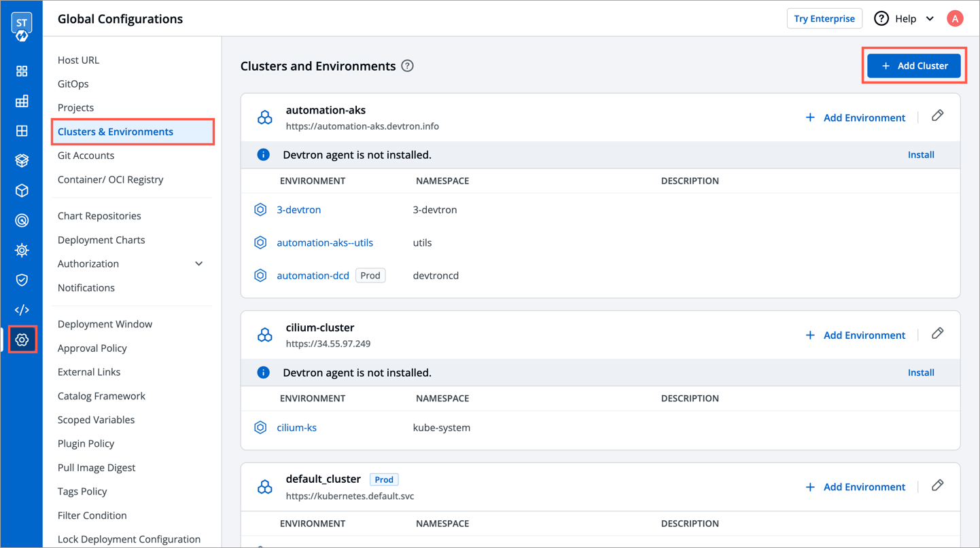
Task: Edit the cilium-cluster with pencil icon
Action: pos(938,333)
